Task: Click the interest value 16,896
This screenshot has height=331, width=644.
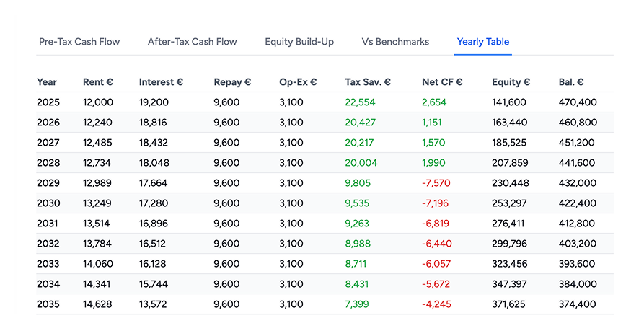Action: tap(153, 224)
